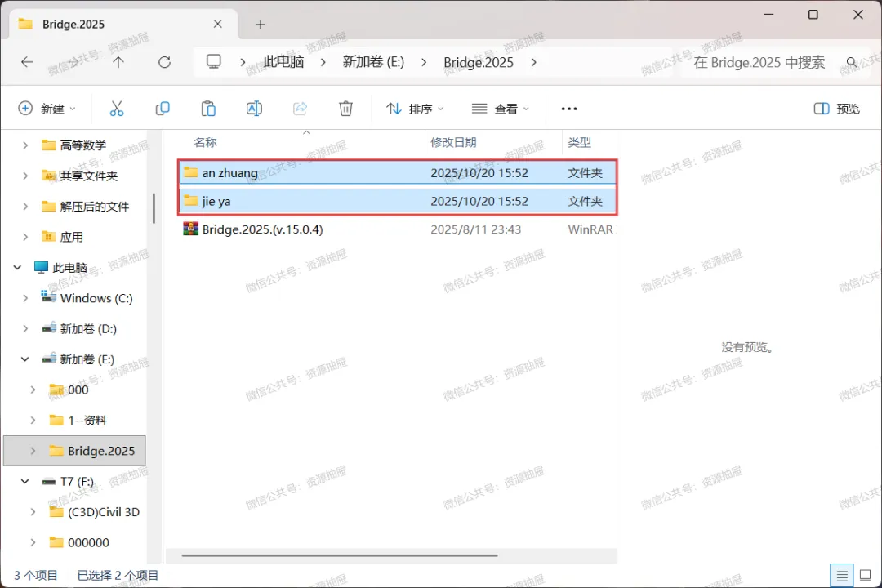Viewport: 882px width, 588px height.
Task: Collapse the 此电脑 tree node
Action: tap(17, 267)
